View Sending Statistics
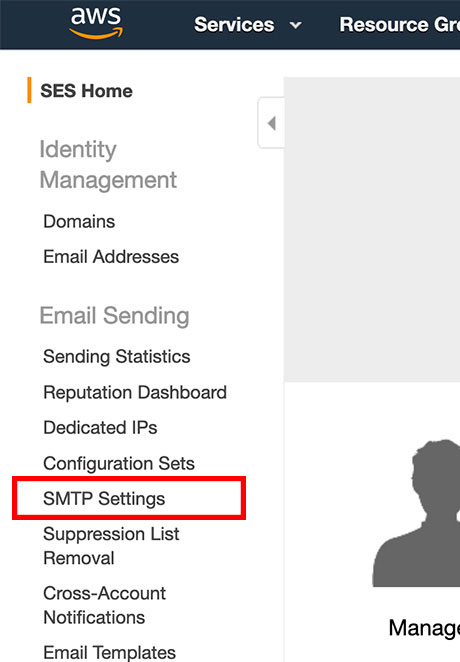The width and height of the screenshot is (460, 662). tap(117, 356)
